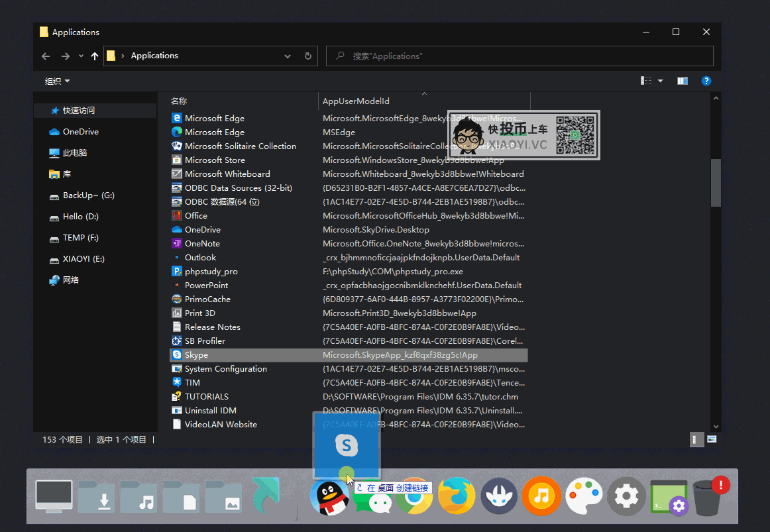The image size is (770, 532).
Task: Select XIAOYI (E:) drive
Action: pyautogui.click(x=77, y=258)
